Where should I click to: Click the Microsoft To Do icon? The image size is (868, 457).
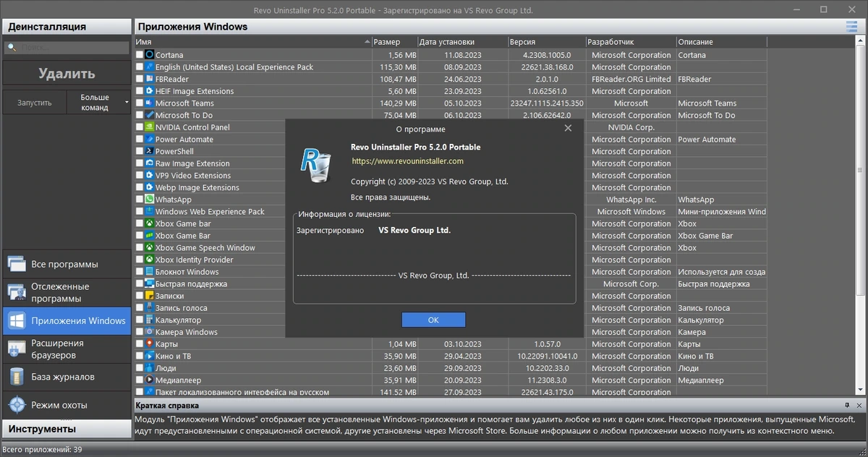point(150,115)
